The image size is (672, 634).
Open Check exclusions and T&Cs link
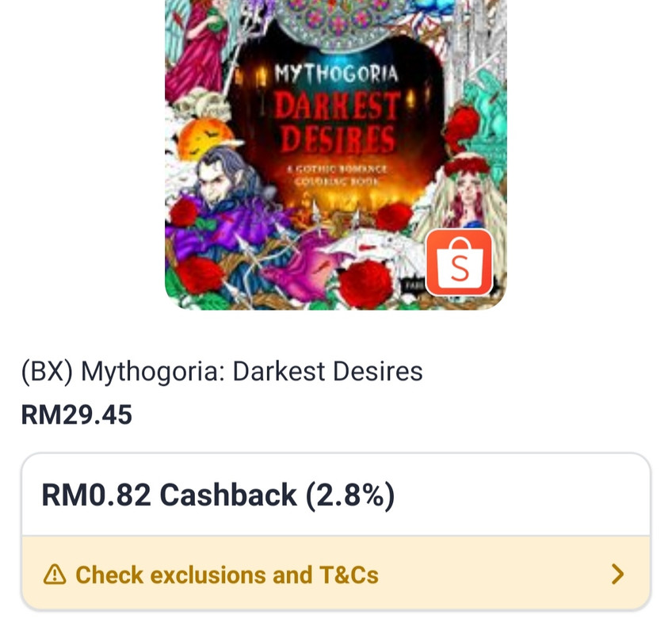[227, 575]
